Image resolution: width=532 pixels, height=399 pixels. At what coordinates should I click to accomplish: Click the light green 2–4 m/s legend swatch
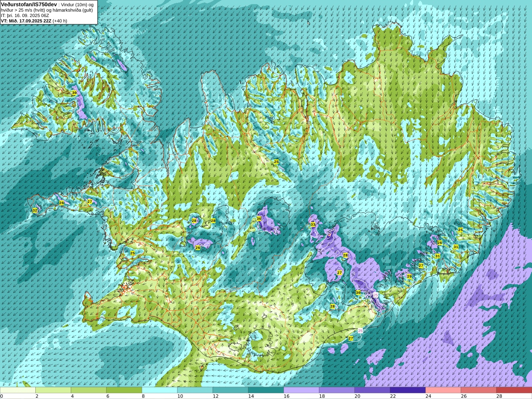point(53,390)
